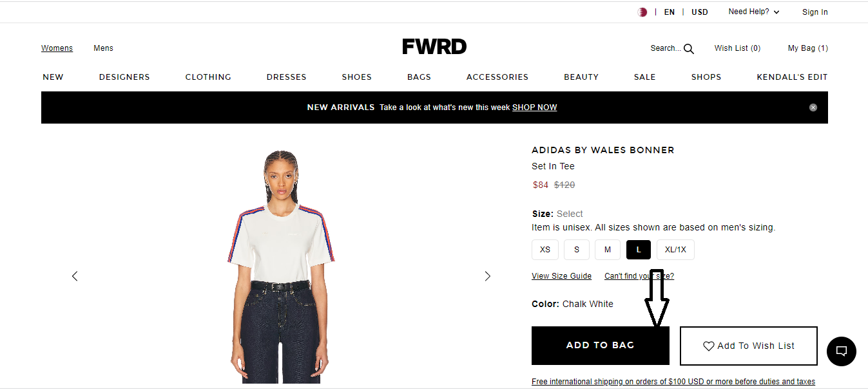Click the search magnifier icon
This screenshot has height=392, width=868.
tap(689, 49)
